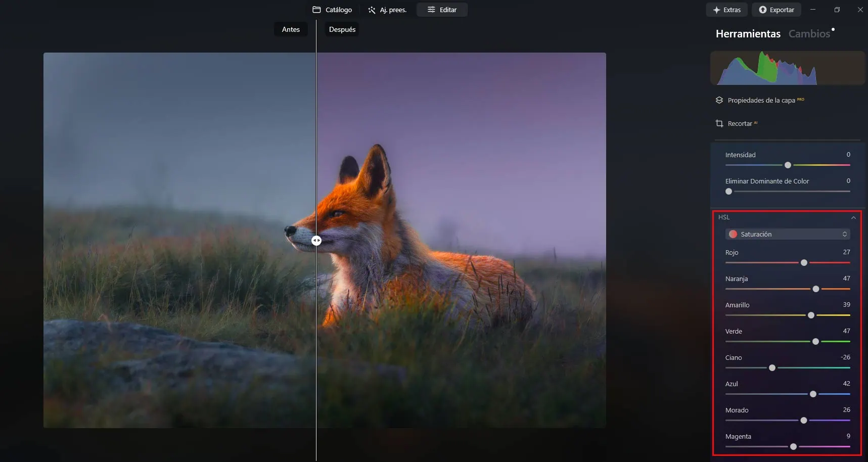Click the Intensidad slider handle
868x462 pixels.
[x=788, y=165]
